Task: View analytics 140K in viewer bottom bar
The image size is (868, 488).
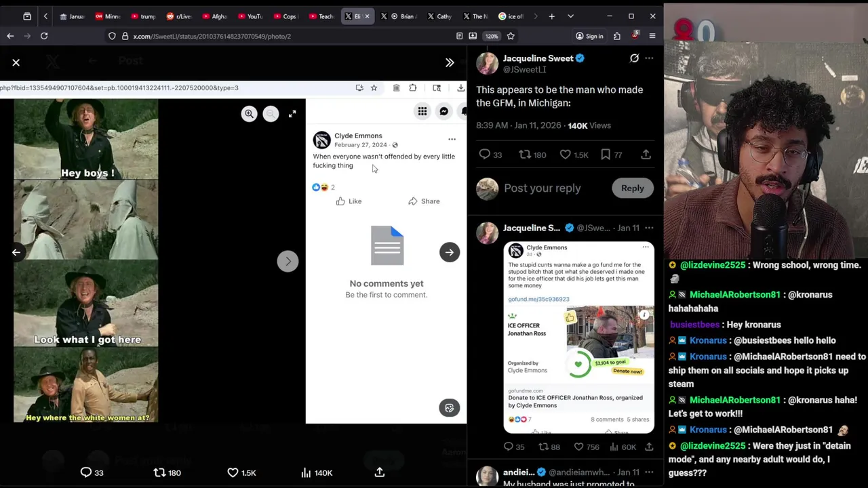Action: 317,472
